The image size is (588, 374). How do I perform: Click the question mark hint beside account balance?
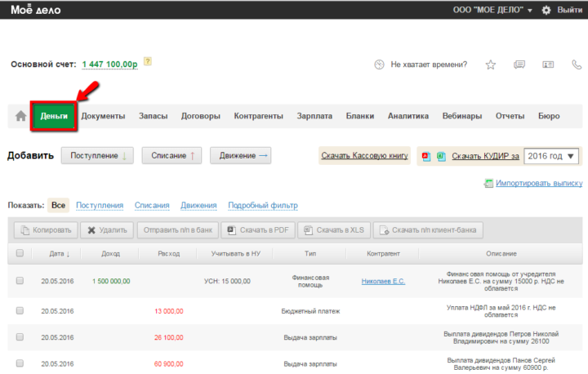tap(148, 61)
